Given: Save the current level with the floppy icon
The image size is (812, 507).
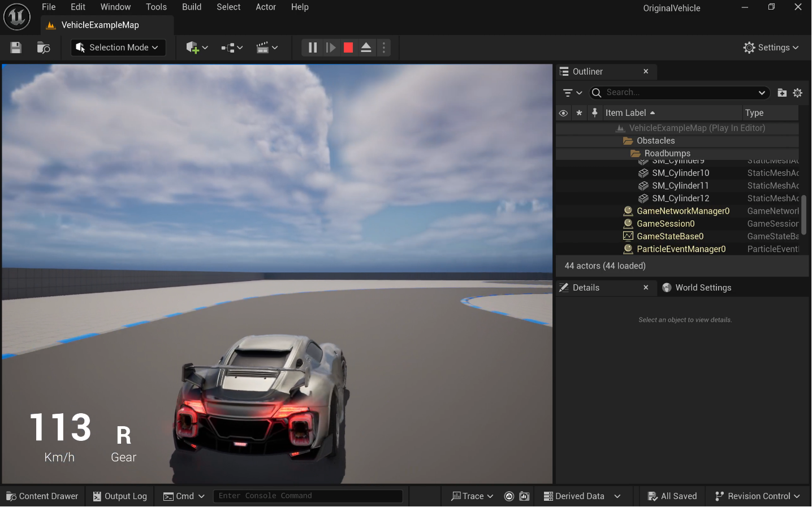Looking at the screenshot, I should pos(16,47).
